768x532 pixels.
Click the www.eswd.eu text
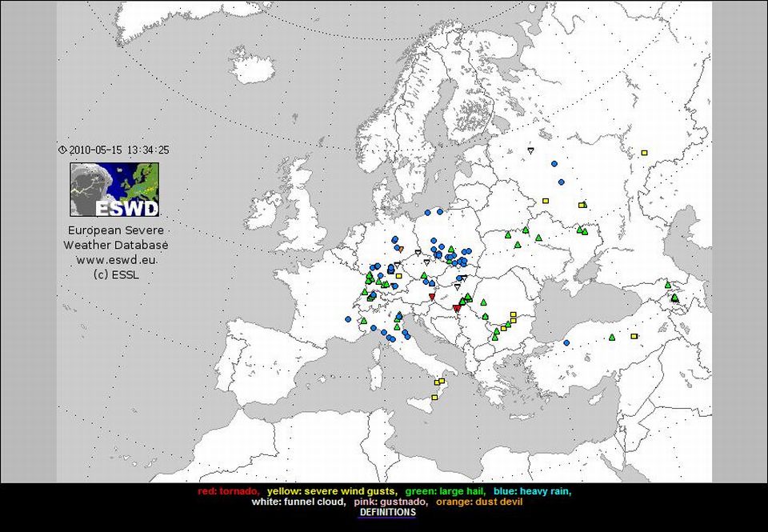(116, 260)
